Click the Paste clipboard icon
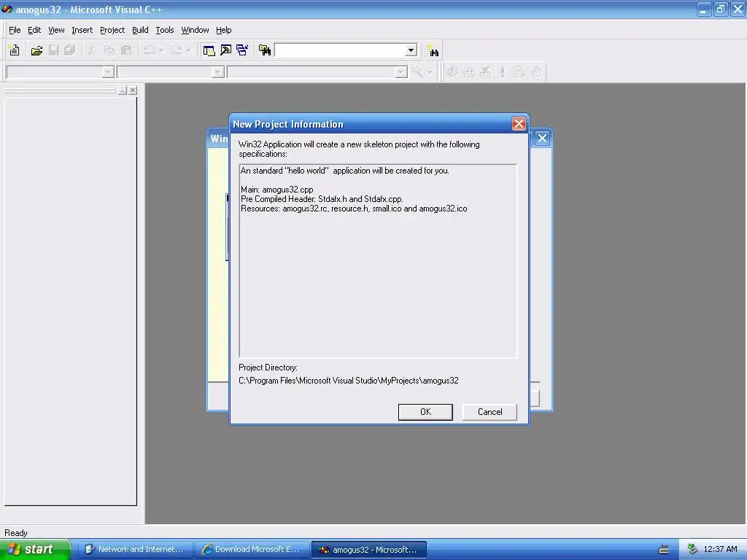Screen dimensions: 747x560 (127, 50)
